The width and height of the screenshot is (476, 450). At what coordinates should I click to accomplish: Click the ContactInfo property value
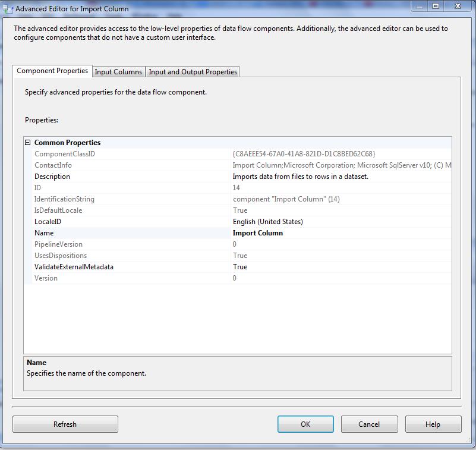341,165
